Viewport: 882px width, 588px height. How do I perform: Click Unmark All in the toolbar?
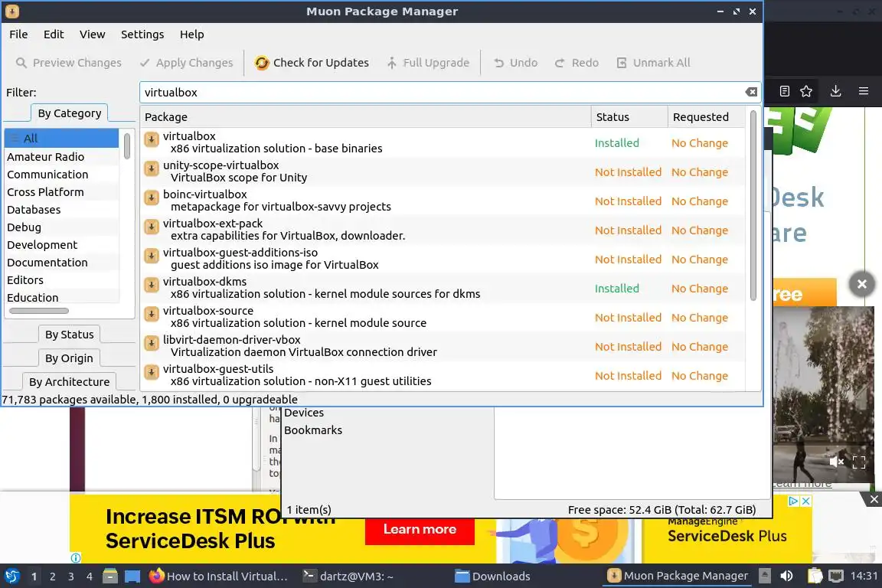(653, 63)
